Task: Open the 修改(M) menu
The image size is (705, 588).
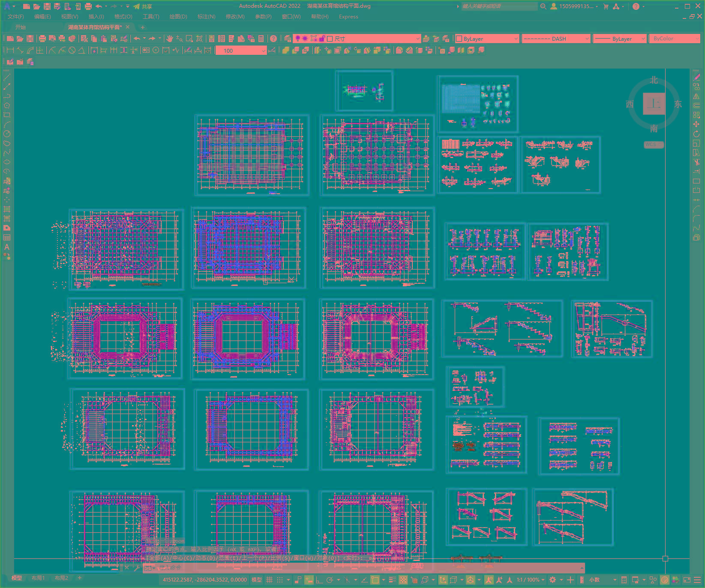Action: 235,17
